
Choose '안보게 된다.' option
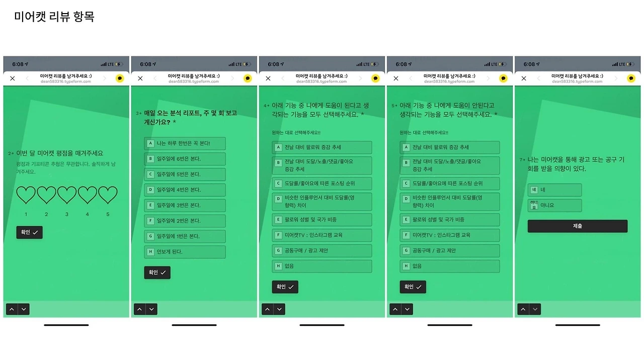[185, 252]
